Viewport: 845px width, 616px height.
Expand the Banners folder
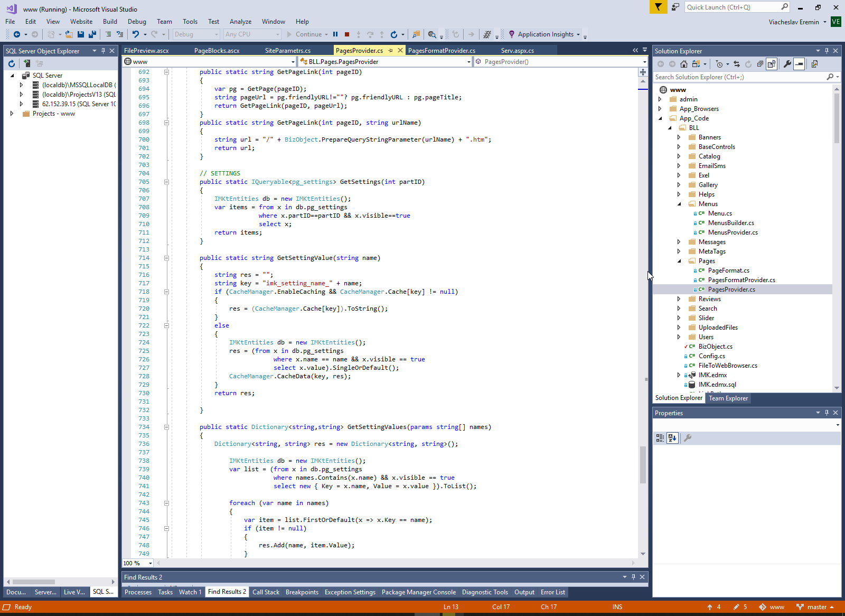coord(679,137)
